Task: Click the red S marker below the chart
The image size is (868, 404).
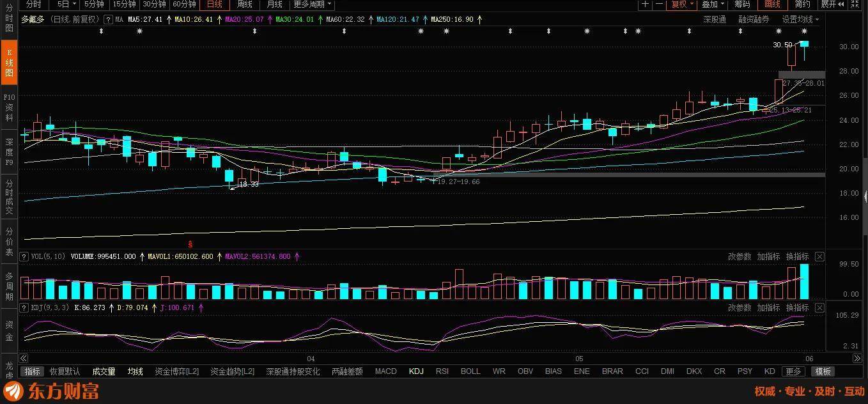Action: pos(190,244)
